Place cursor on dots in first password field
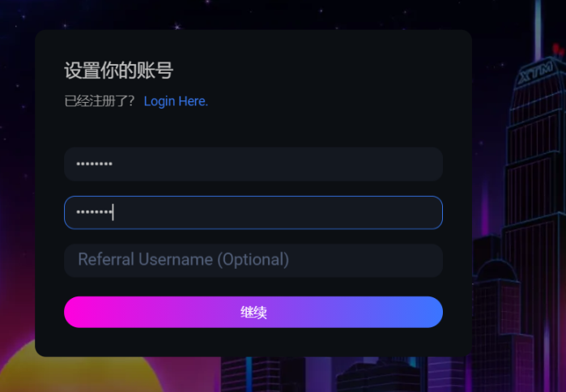This screenshot has height=392, width=566. pyautogui.click(x=94, y=164)
